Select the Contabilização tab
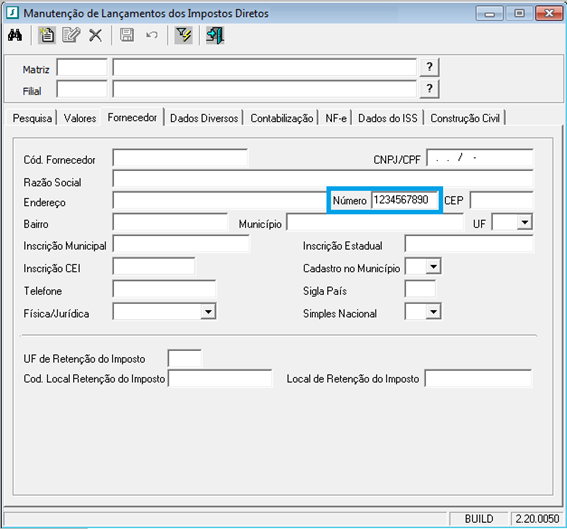The width and height of the screenshot is (567, 529). [x=282, y=118]
